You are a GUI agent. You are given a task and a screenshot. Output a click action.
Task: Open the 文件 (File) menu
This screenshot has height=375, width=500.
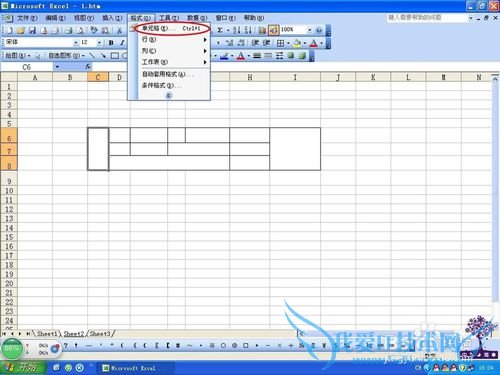tap(27, 18)
